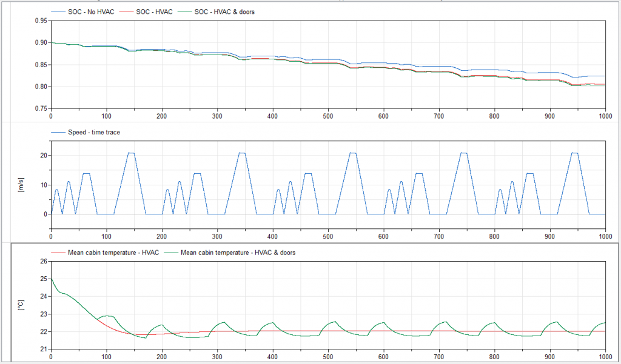Click the 1000 time tick under SOC plot

(605, 116)
